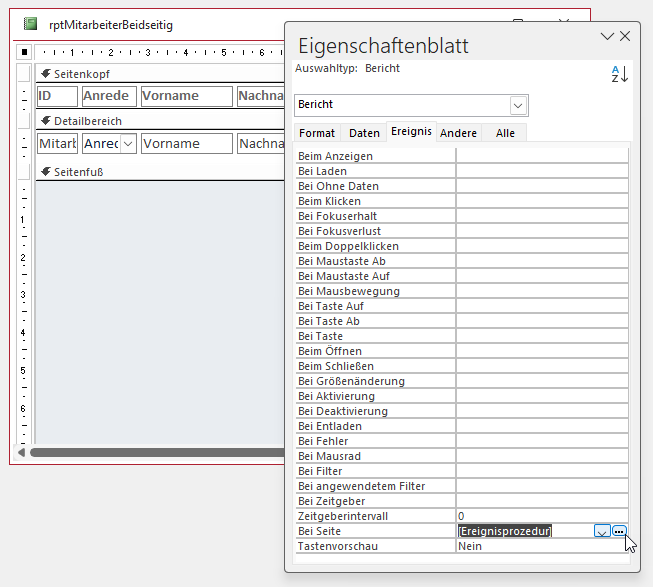653x587 pixels.
Task: Select the Ereignis tab
Action: [x=411, y=131]
